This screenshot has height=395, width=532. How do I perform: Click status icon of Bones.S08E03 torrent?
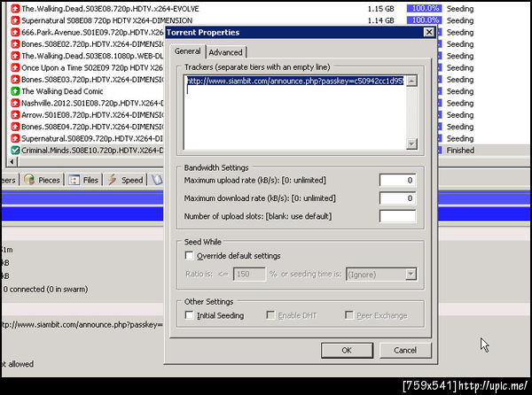[x=15, y=80]
